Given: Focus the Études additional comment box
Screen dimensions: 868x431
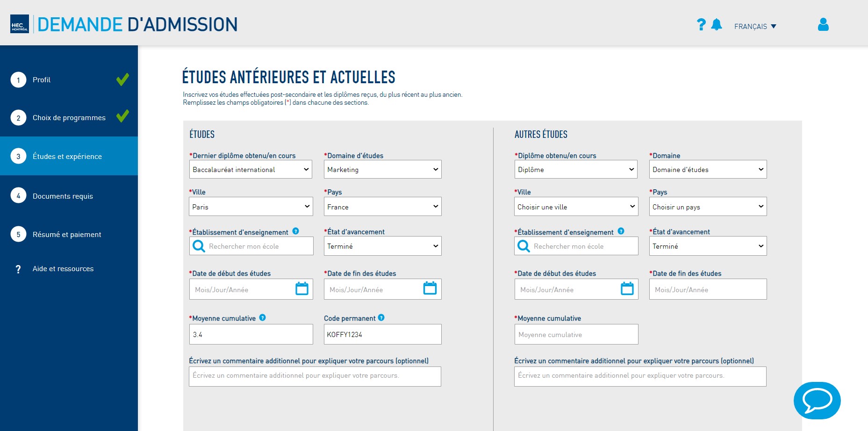Looking at the screenshot, I should coord(315,376).
